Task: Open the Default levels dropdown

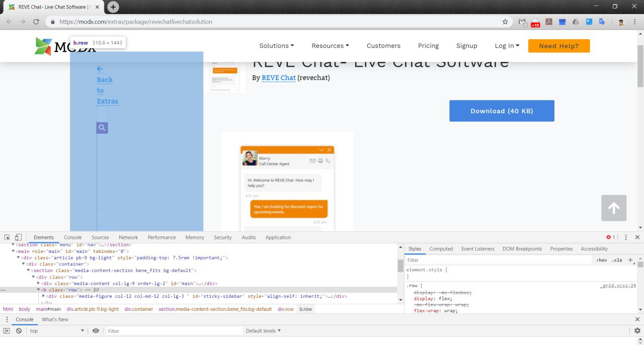Action: pyautogui.click(x=263, y=331)
